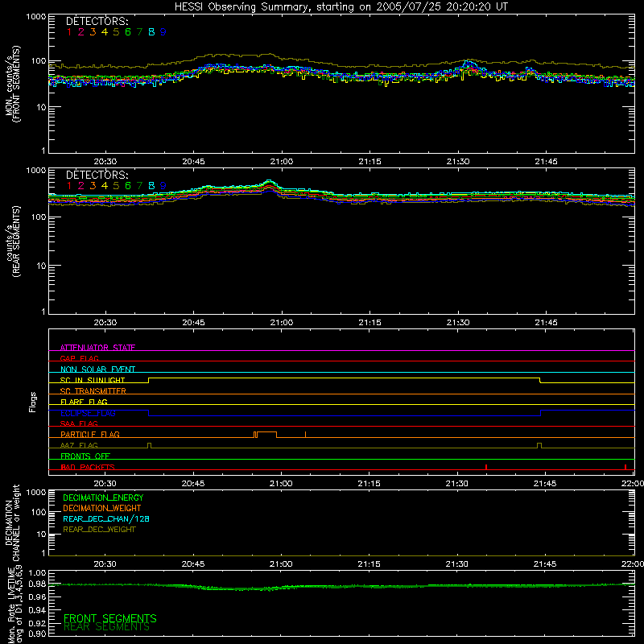The width and height of the screenshot is (644, 644).
Task: Click 21:15 tick label under rear segments plot
Action: tap(369, 323)
